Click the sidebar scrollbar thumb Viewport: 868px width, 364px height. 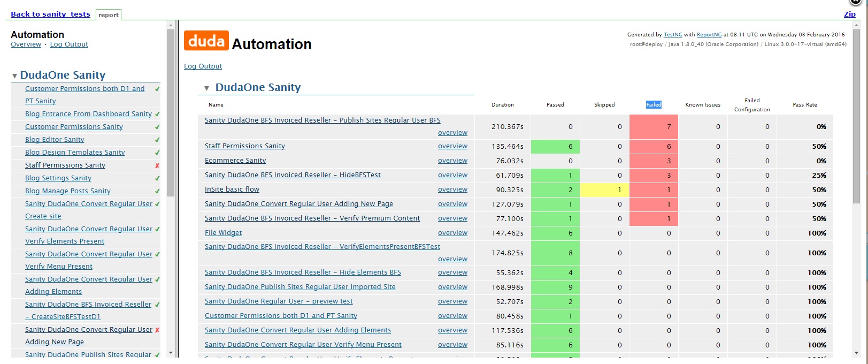click(x=171, y=113)
